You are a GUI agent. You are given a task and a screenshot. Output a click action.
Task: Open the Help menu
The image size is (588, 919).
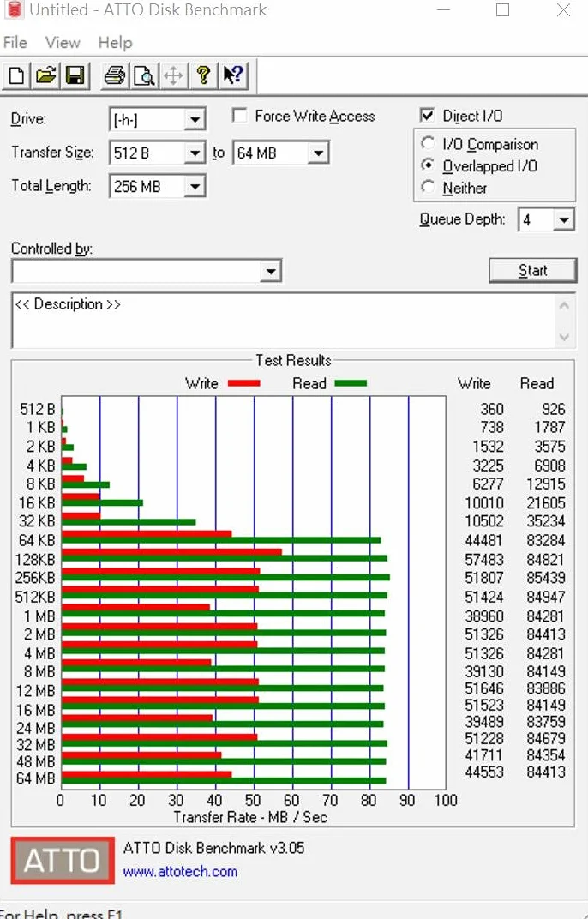[x=115, y=43]
